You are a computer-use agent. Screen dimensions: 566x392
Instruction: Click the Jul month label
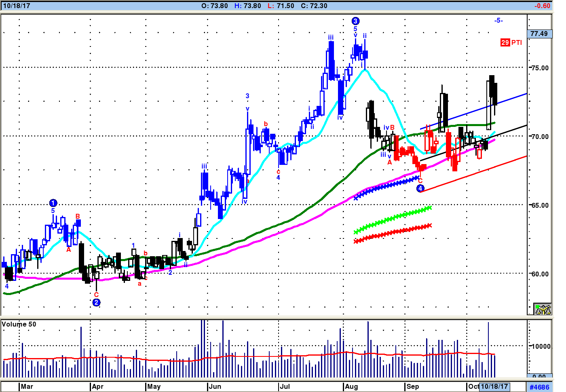[x=285, y=386]
